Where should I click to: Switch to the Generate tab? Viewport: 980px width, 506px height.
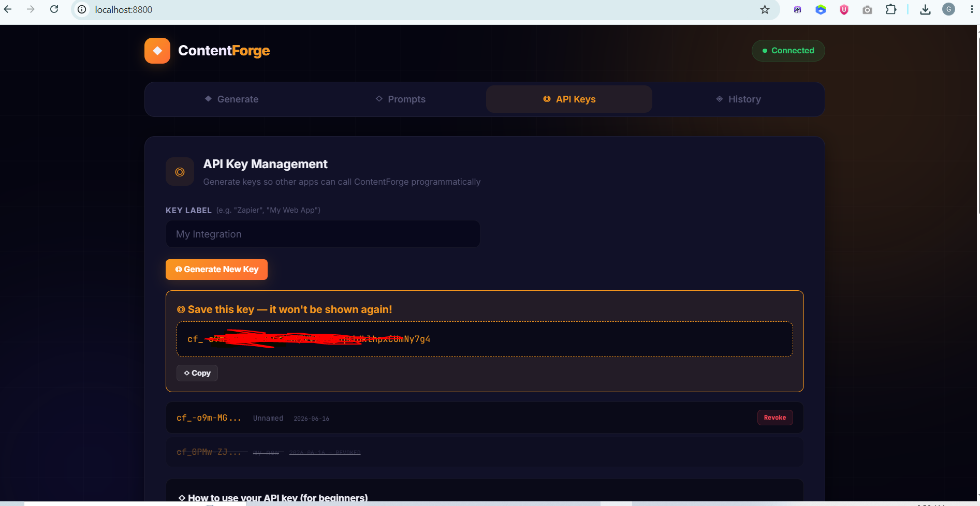click(231, 99)
